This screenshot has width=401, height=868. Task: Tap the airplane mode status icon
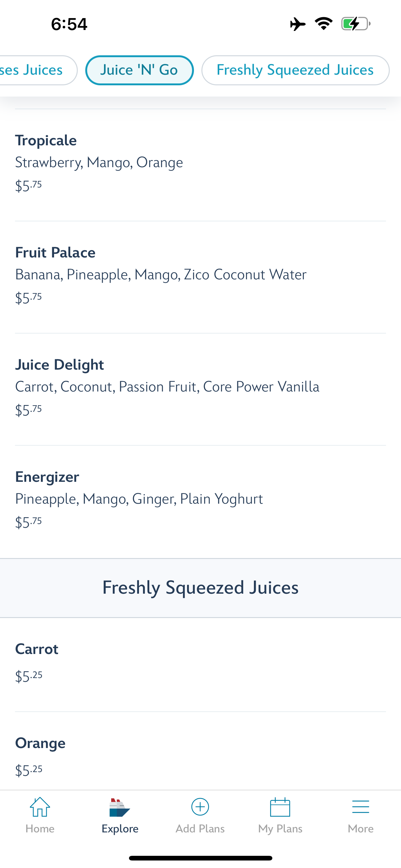pyautogui.click(x=298, y=24)
